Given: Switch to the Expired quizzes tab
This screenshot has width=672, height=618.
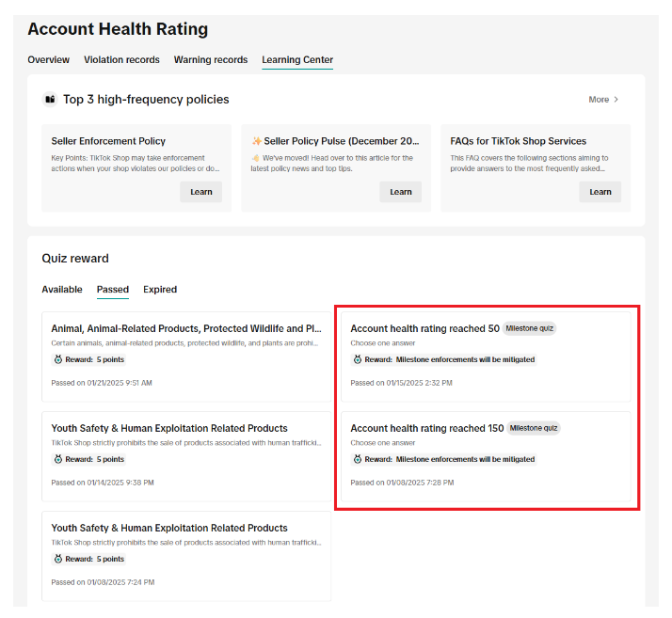Looking at the screenshot, I should (160, 290).
